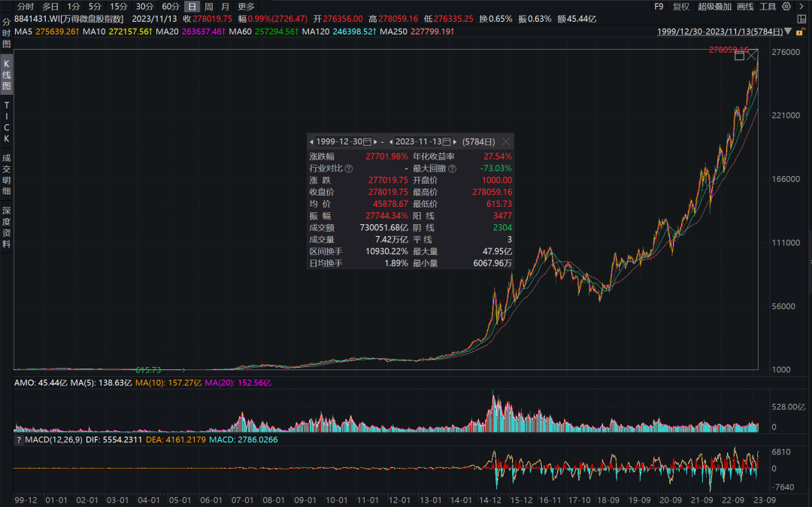The height and width of the screenshot is (507, 812).
Task: Click the F9 button
Action: click(659, 7)
